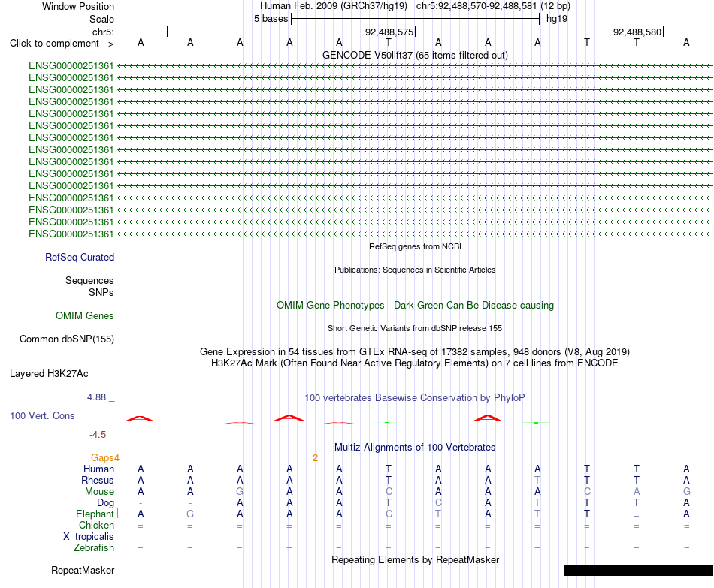Click the black RepeatMasker element bar

coord(638,570)
